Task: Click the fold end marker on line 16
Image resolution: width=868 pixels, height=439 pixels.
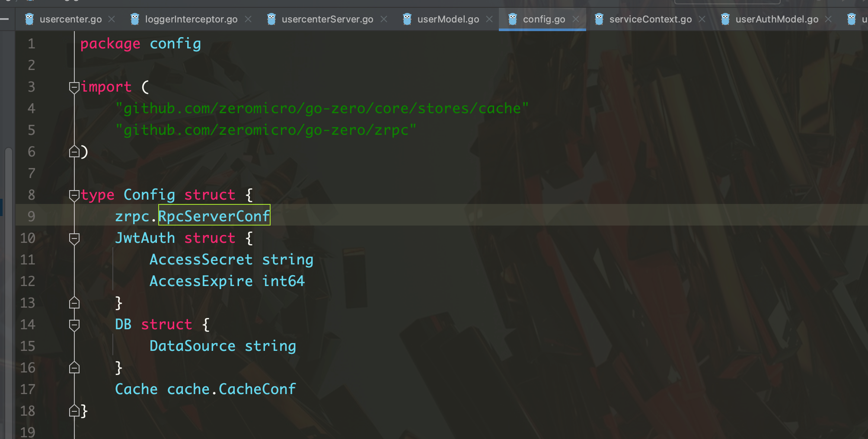Action: tap(74, 368)
